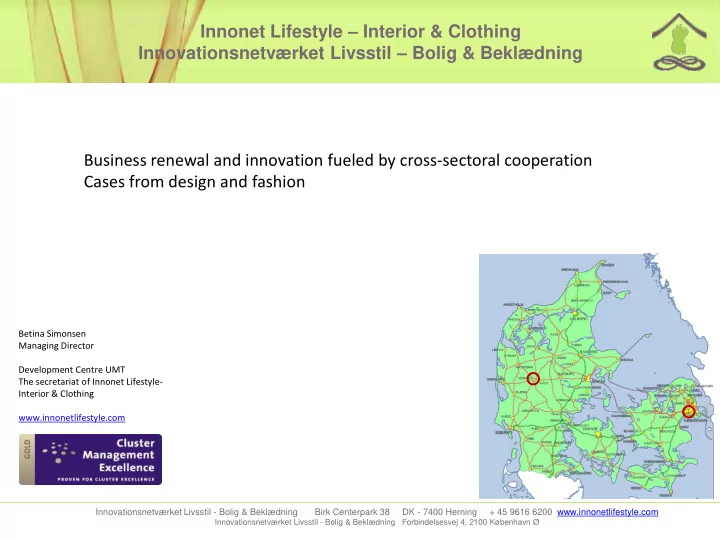Click the 'Development Centre UMT' text

click(x=72, y=370)
